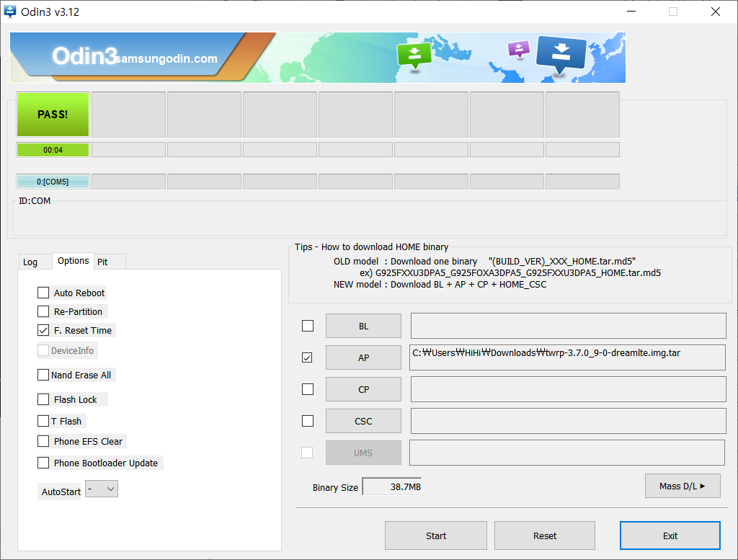Uncheck the AP file checkbox
This screenshot has height=560, width=738.
pyautogui.click(x=307, y=357)
